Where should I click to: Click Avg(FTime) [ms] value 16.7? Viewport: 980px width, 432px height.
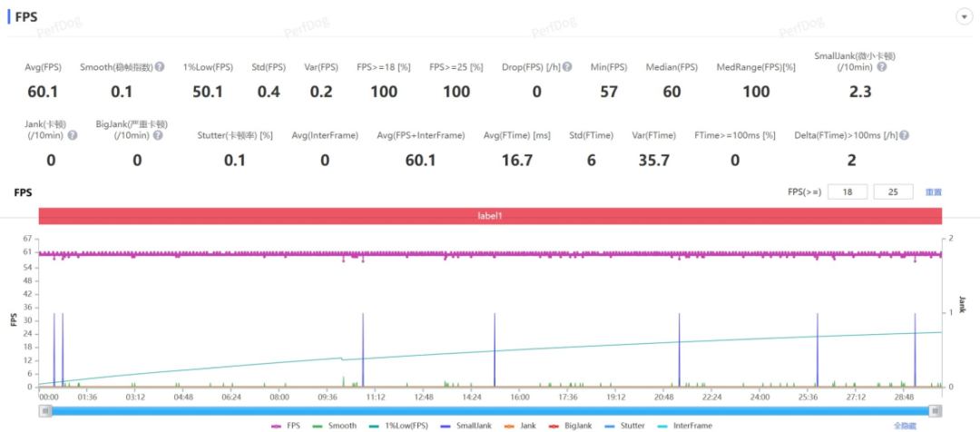pyautogui.click(x=517, y=161)
